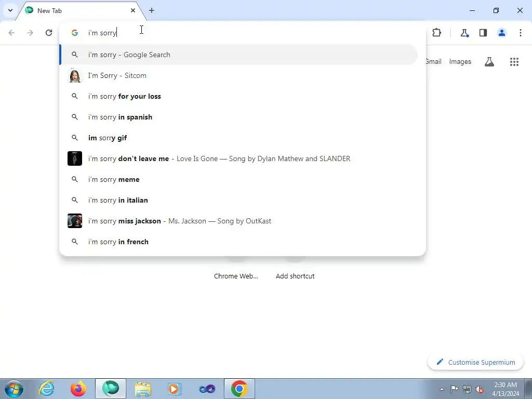The image size is (532, 399).
Task: Switch to Supermium taskbar icon
Action: (x=111, y=389)
